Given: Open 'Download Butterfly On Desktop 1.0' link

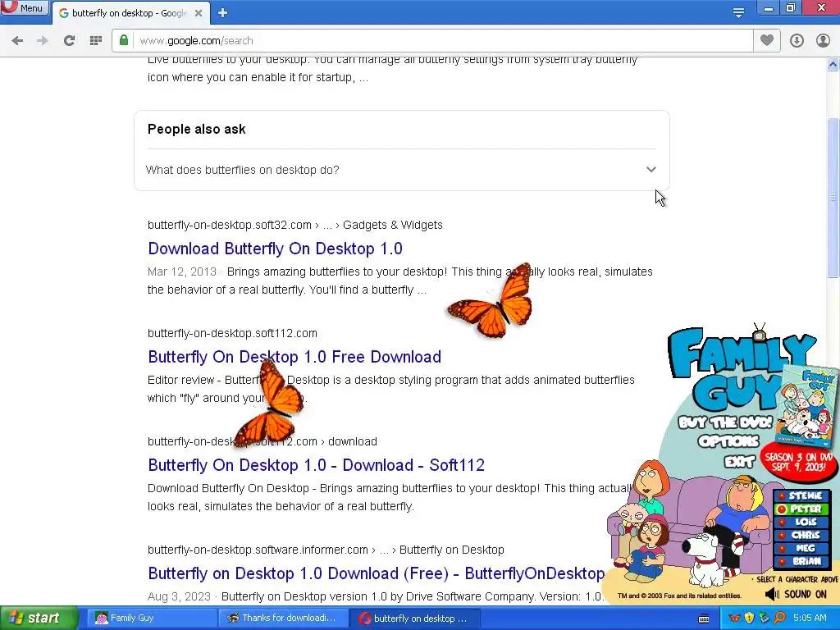Looking at the screenshot, I should tap(275, 249).
